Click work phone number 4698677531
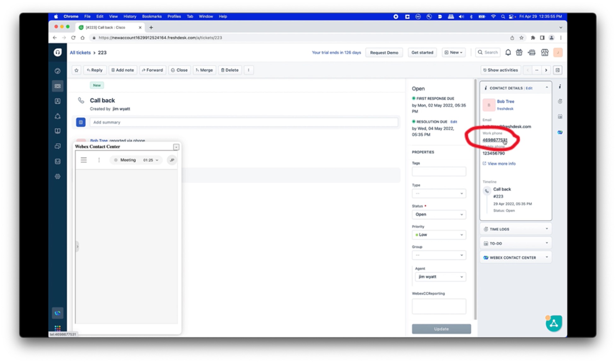 pyautogui.click(x=495, y=140)
